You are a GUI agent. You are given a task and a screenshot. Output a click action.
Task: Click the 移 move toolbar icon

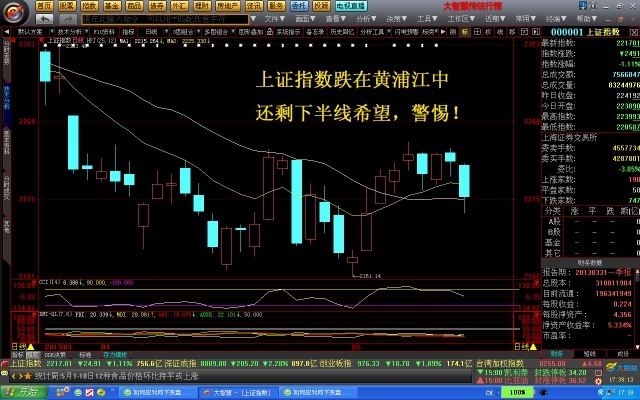513,32
